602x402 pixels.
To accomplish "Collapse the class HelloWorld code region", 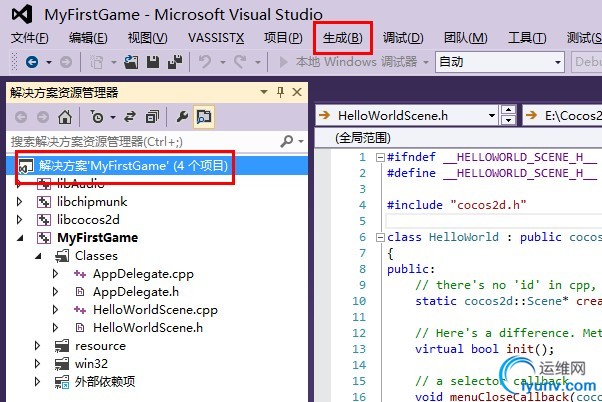I will tap(380, 238).
